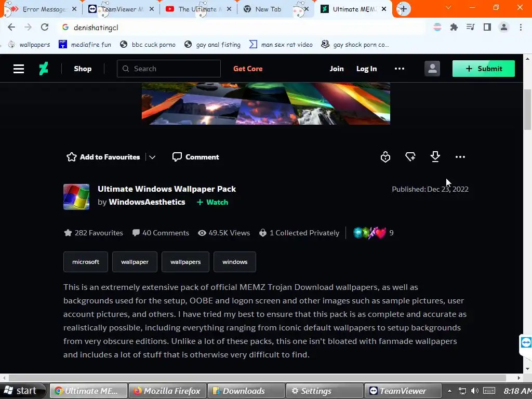
Task: Close the Ultimate MEMZ tab
Action: click(384, 9)
